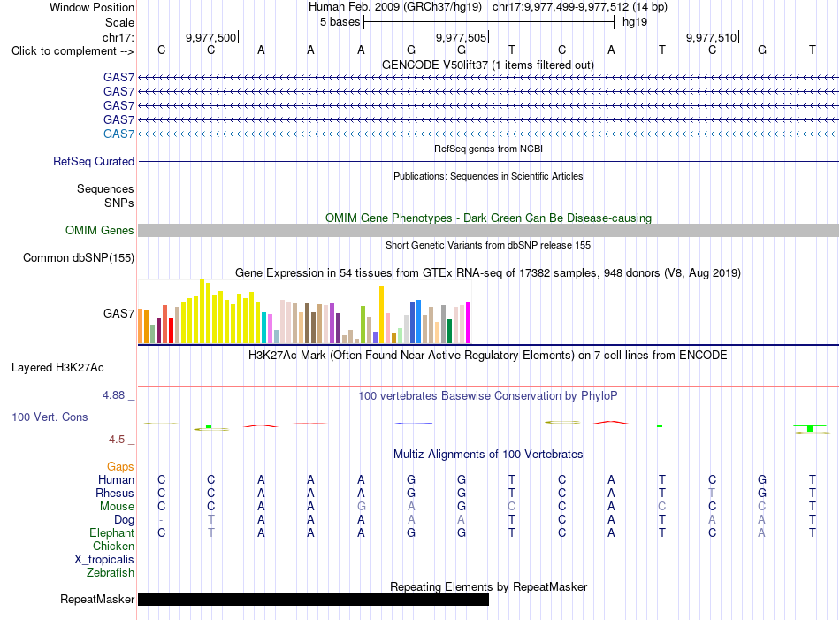Click the Multiz Alignments of 100 Vertebrates title

pos(488,455)
